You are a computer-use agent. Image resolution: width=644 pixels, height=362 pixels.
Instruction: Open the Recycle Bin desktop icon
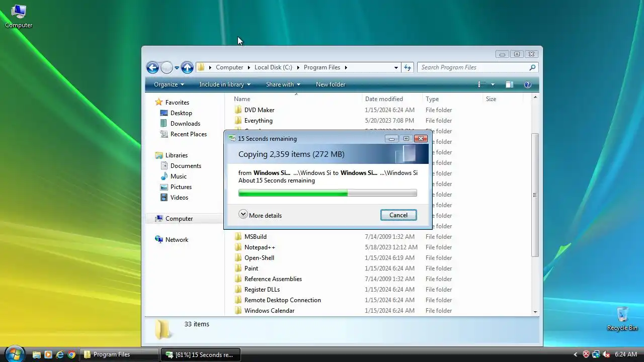coord(622,319)
